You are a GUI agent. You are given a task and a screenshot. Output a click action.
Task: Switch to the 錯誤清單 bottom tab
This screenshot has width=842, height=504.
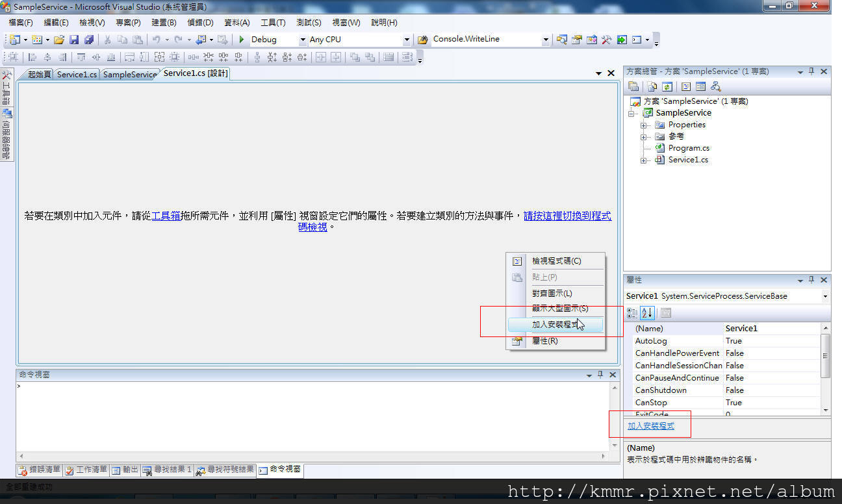[40, 470]
